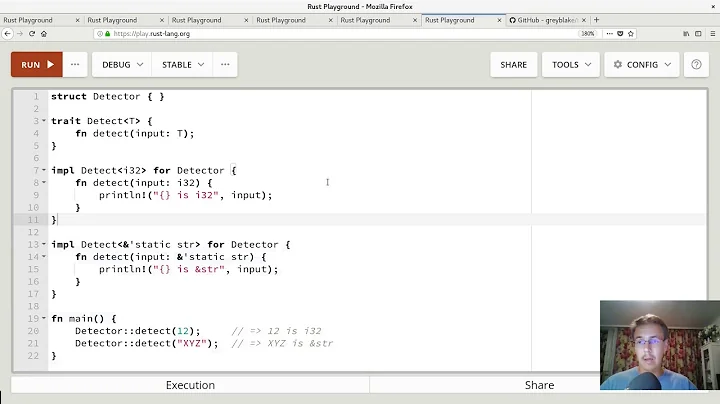Open the extra run options next to RUN
720x404 pixels.
point(75,65)
